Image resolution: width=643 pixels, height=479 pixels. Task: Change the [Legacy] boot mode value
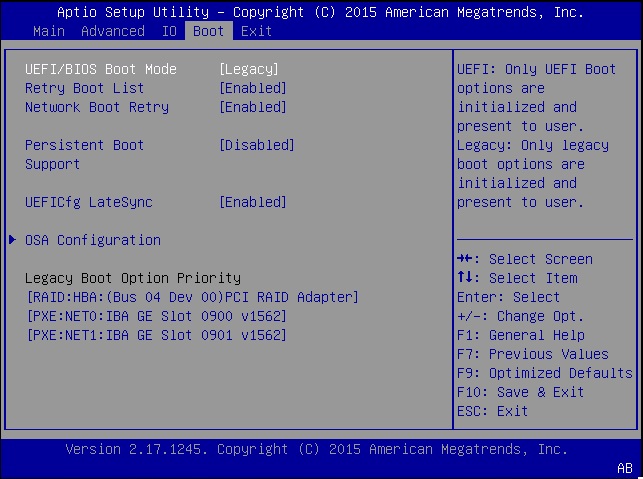pyautogui.click(x=249, y=69)
